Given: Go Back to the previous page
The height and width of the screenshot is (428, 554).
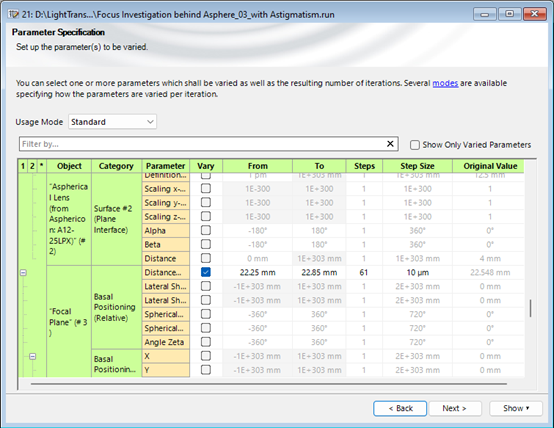Looking at the screenshot, I should click(x=400, y=408).
